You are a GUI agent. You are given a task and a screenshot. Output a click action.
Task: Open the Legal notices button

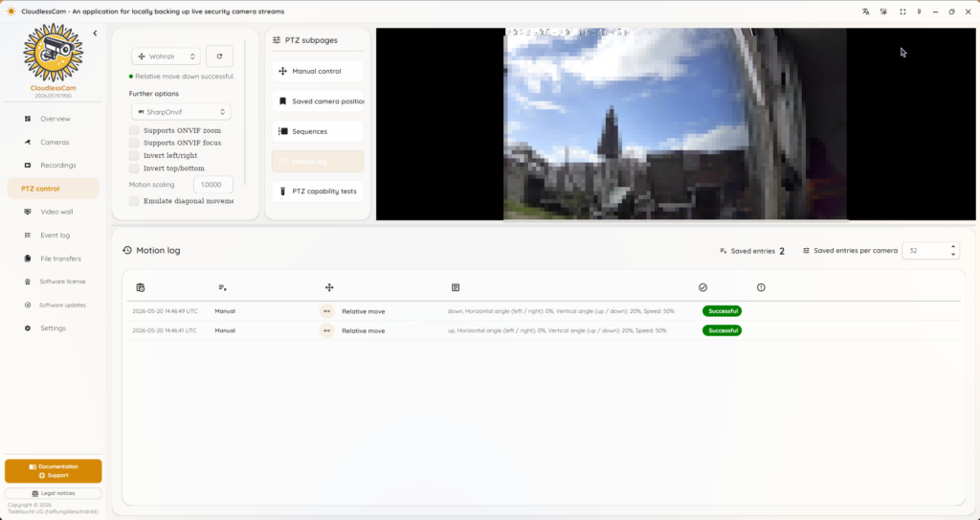pos(54,493)
